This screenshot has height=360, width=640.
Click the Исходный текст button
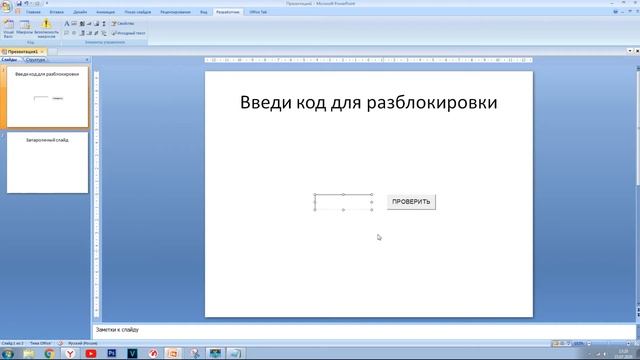[x=128, y=33]
